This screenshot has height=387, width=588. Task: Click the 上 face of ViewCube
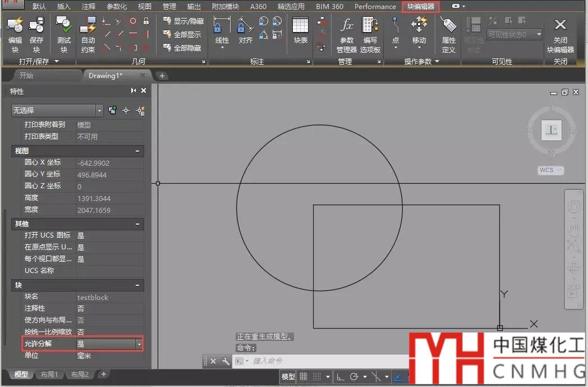point(553,131)
